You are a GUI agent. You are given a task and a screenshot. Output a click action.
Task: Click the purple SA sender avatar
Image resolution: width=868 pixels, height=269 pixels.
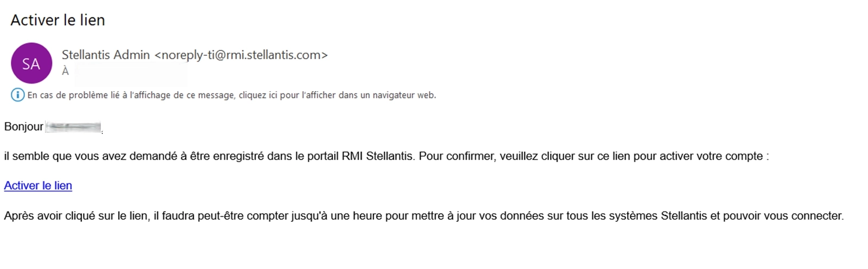[31, 63]
